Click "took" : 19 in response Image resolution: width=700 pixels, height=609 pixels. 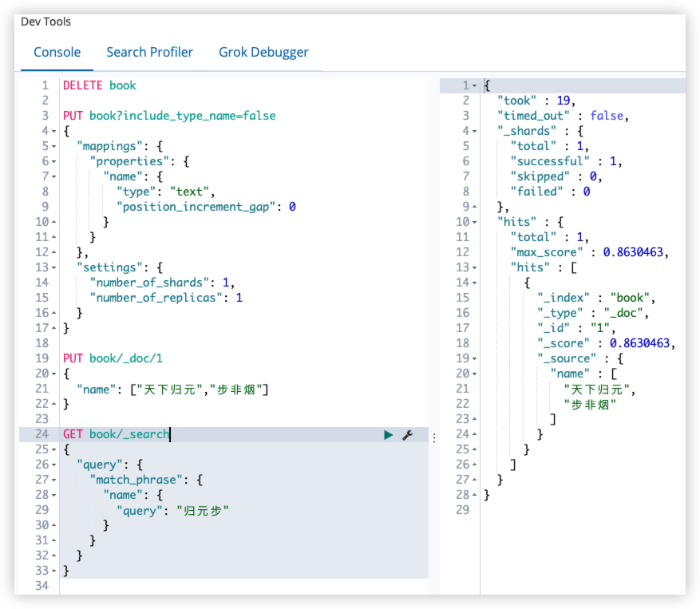pos(536,101)
